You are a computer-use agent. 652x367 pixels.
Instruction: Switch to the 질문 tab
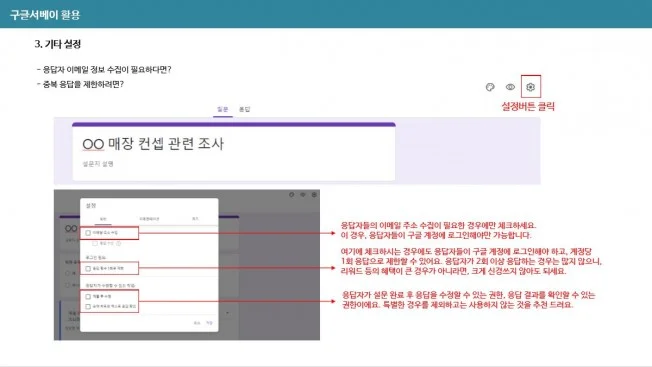[x=222, y=109]
